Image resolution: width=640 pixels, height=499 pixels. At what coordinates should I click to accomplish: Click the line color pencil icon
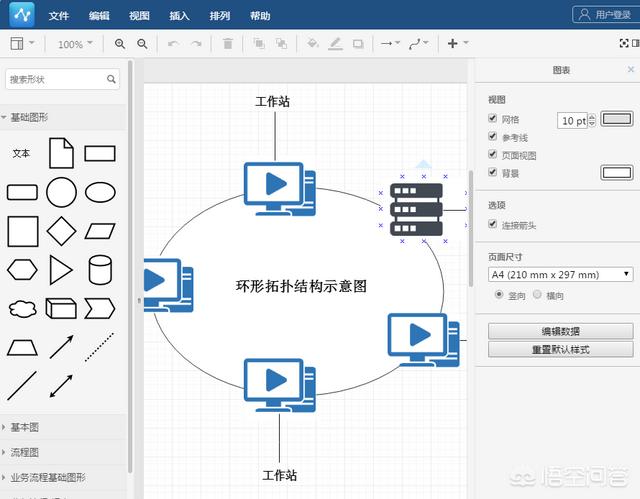click(336, 44)
